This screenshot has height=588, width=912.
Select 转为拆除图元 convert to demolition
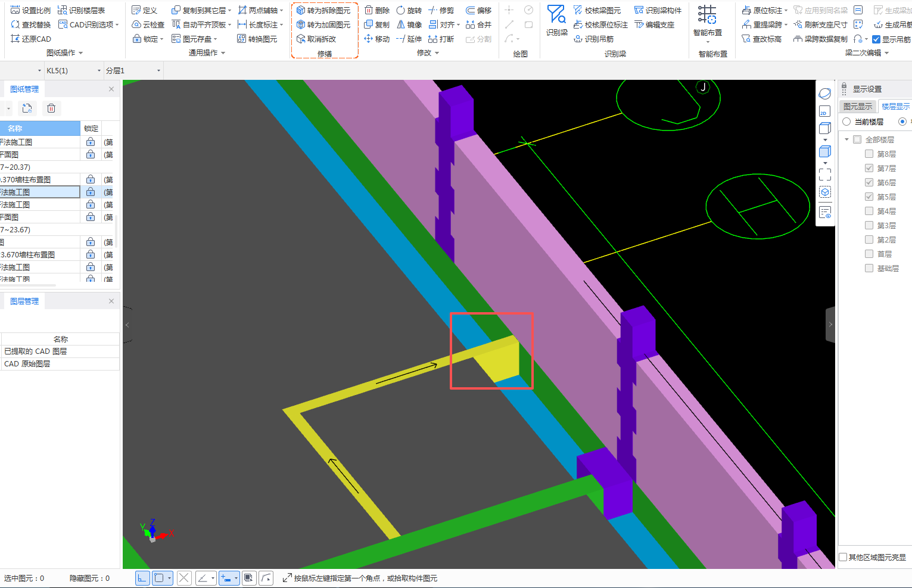coord(323,10)
